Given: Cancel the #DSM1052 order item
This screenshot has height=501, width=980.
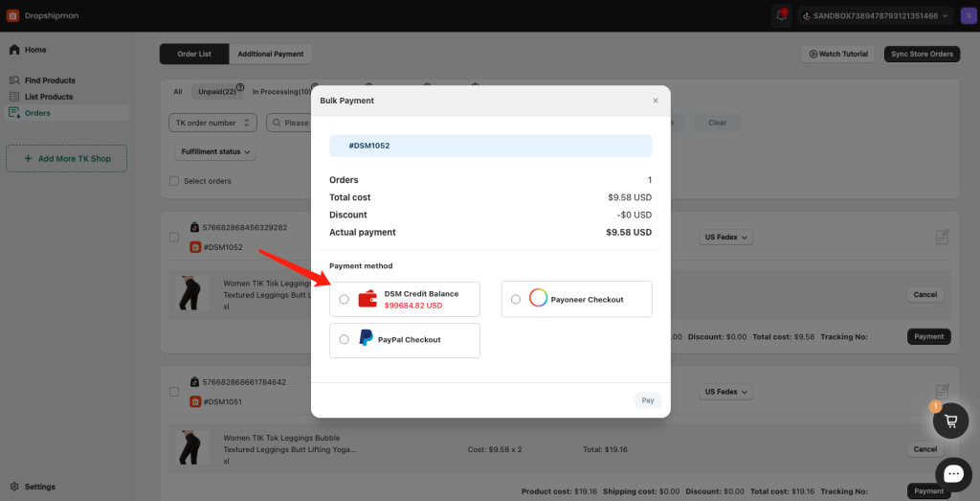Looking at the screenshot, I should coord(925,295).
